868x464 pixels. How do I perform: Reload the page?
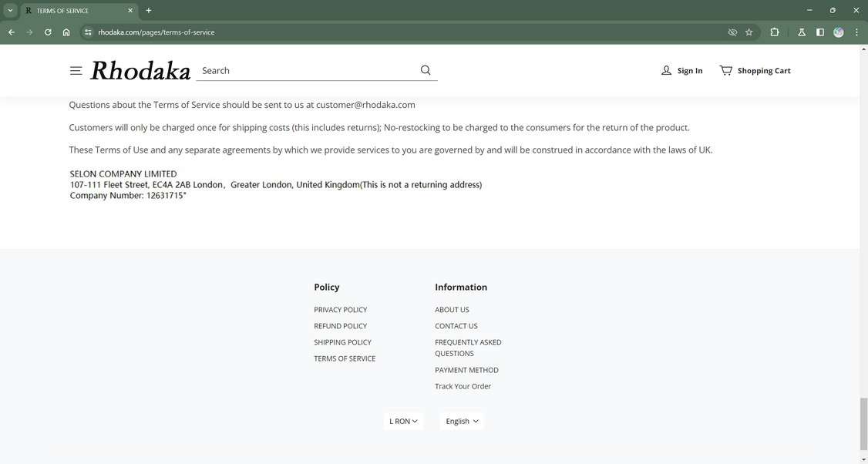pos(48,32)
